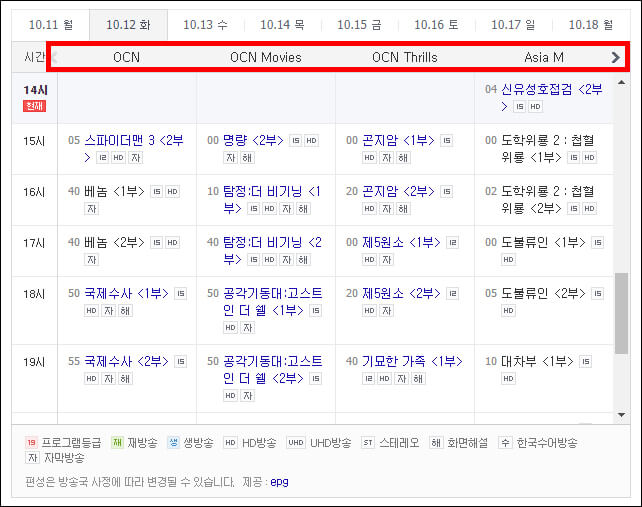This screenshot has height=507, width=642.
Task: Click the 18시 time row label
Action: tap(34, 294)
